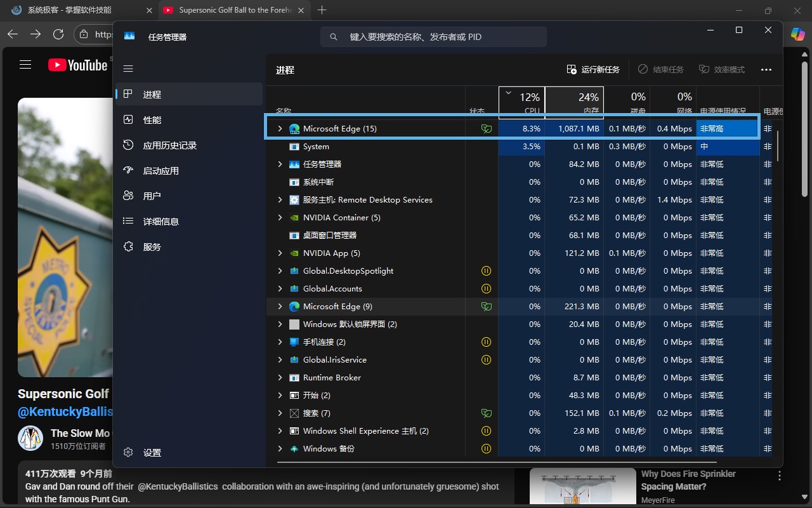Open the 用户 (Users) sidebar tab
Screen dimensions: 812x508
click(189, 196)
